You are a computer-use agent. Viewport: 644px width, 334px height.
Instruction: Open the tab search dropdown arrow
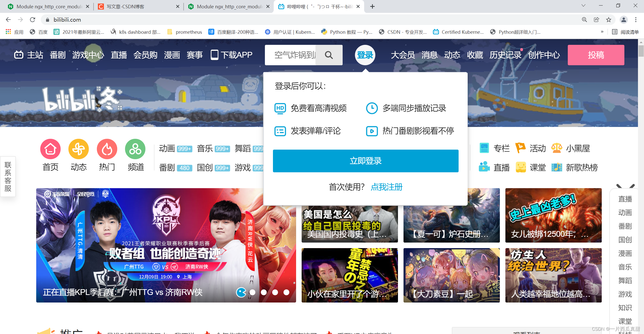click(583, 6)
